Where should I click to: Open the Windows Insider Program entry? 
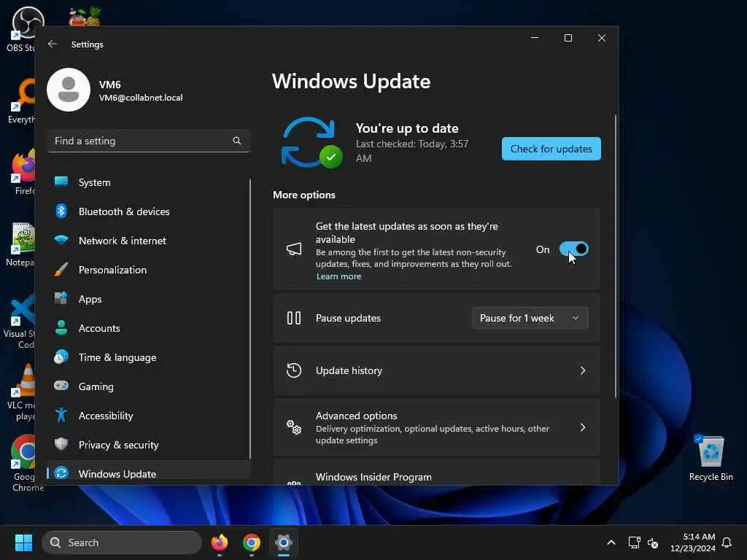pos(436,474)
